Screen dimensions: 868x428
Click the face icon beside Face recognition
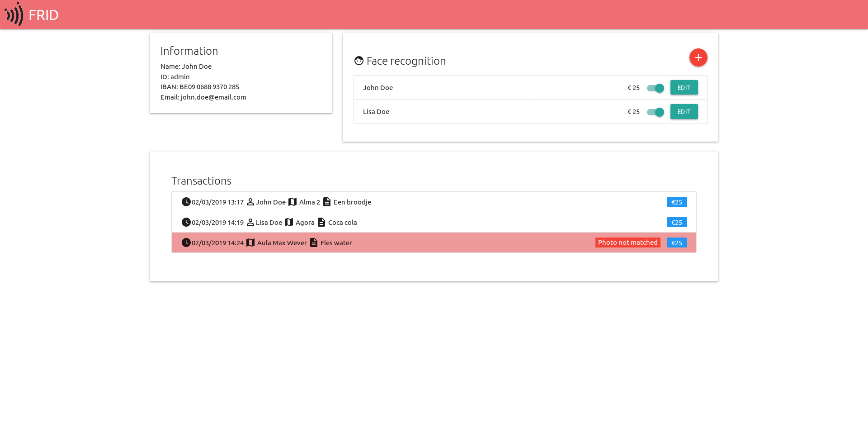[x=359, y=61]
